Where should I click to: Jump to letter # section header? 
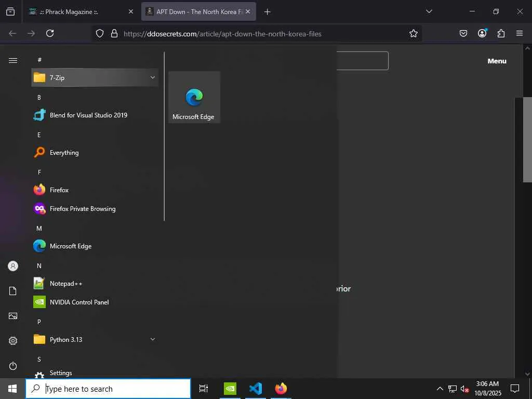point(39,60)
